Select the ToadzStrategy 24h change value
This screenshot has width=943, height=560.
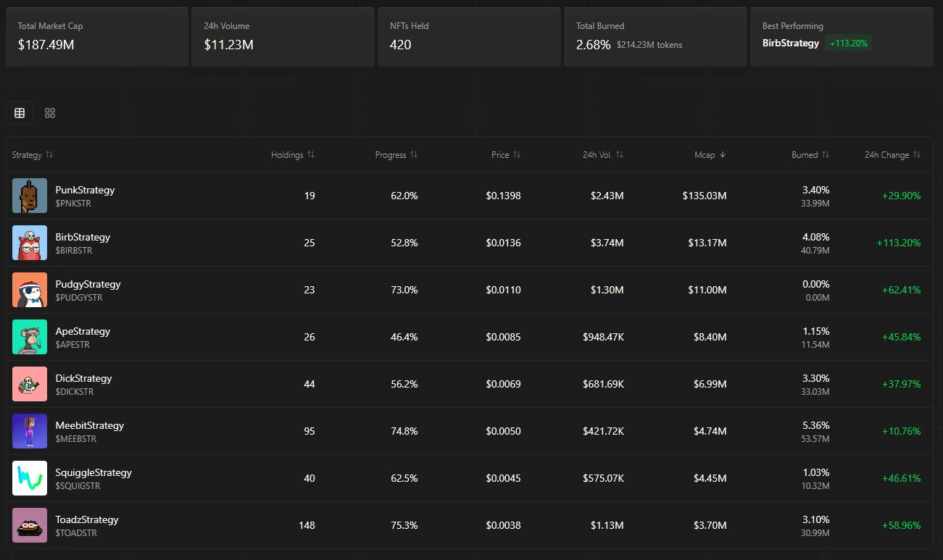(x=901, y=525)
